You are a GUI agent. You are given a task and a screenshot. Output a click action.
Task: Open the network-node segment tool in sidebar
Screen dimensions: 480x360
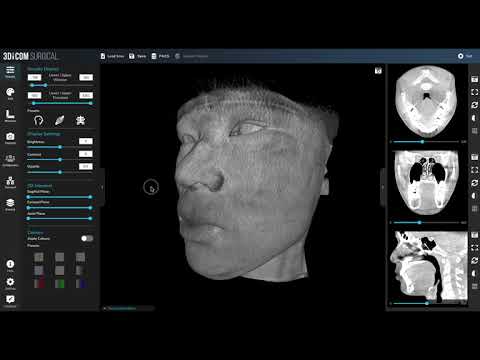pos(10,182)
